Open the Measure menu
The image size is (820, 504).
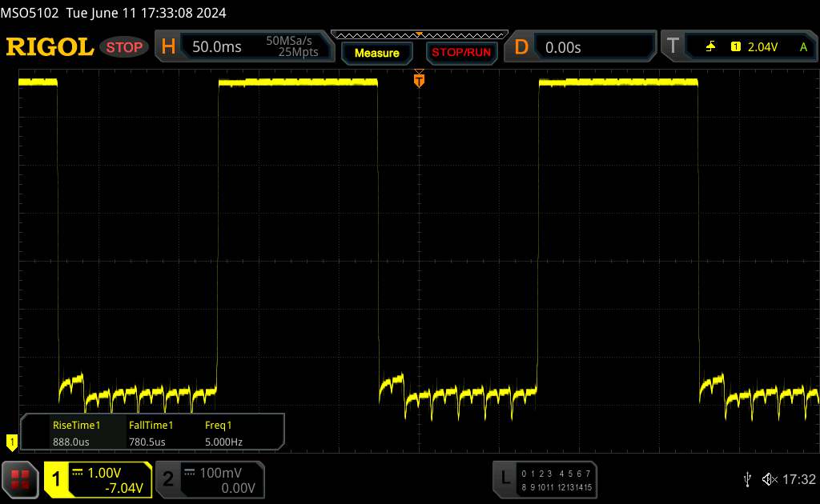pos(376,53)
